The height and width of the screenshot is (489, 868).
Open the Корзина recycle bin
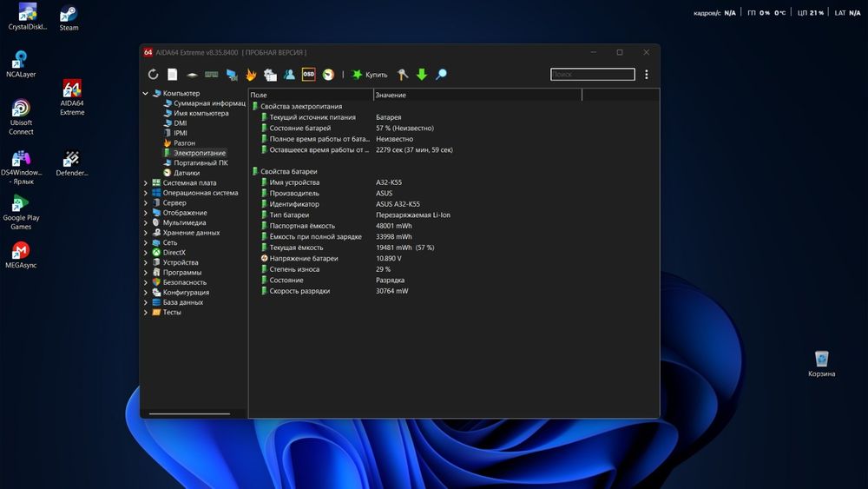pos(821,363)
